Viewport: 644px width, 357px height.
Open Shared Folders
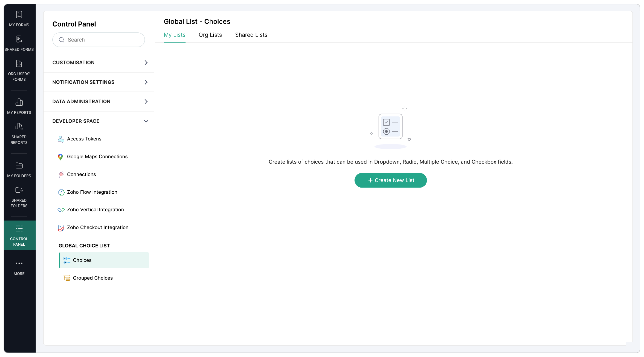coord(19,197)
